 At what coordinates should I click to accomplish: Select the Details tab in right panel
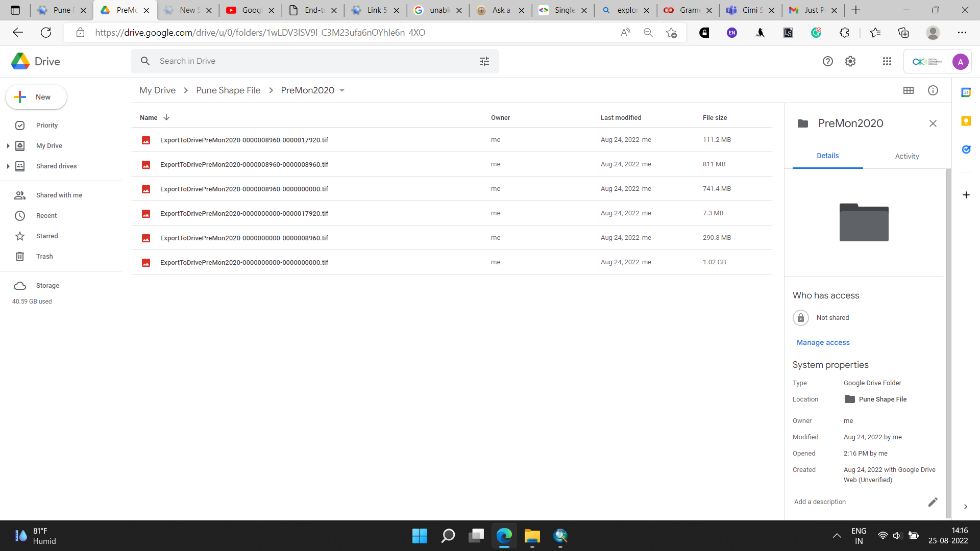(828, 156)
